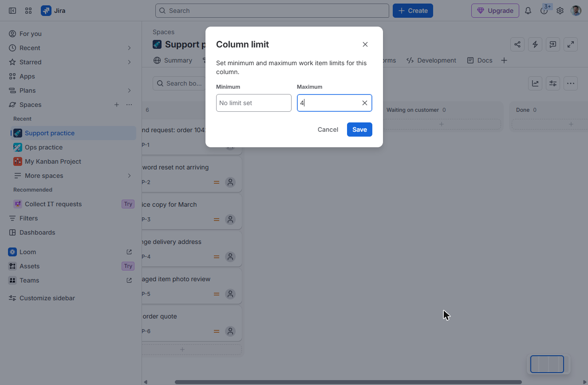Collapse the sidebar with the panel icon
The width and height of the screenshot is (588, 385).
pos(12,11)
